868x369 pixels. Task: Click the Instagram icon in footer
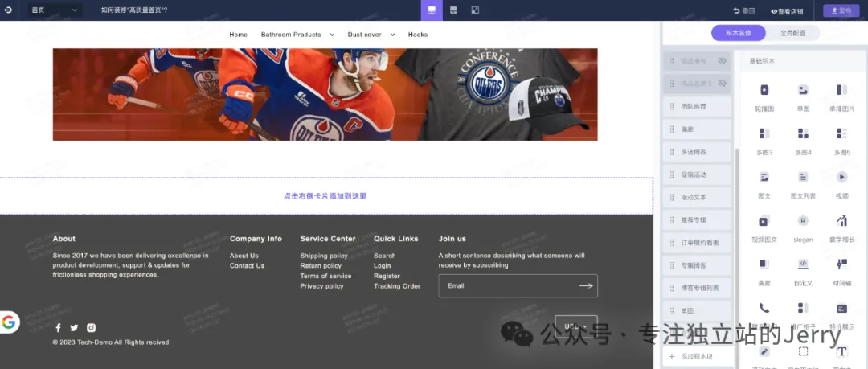91,327
